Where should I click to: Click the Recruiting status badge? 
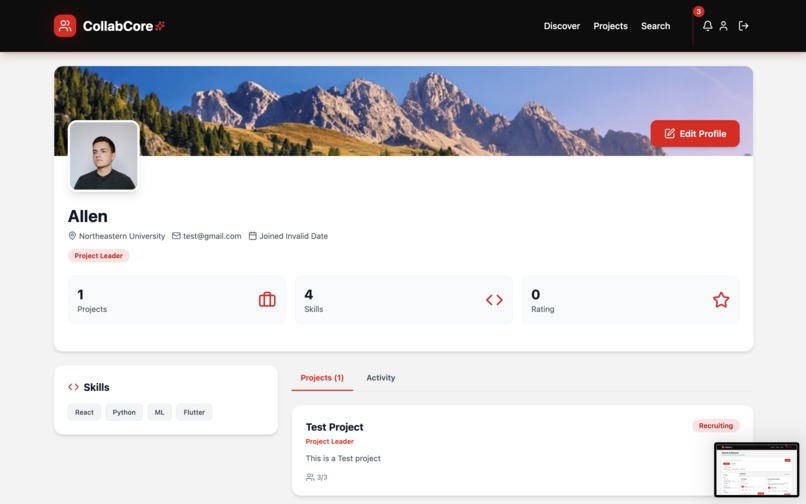click(x=716, y=425)
